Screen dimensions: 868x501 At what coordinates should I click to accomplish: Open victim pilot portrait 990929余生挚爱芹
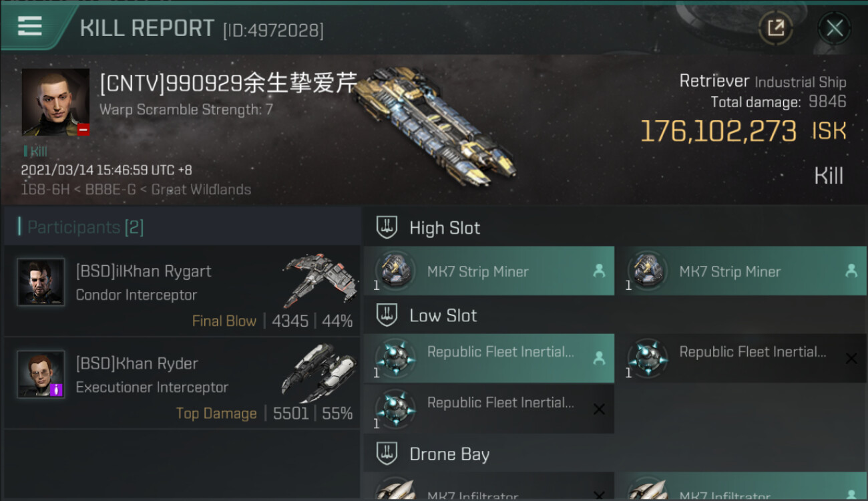pos(55,102)
